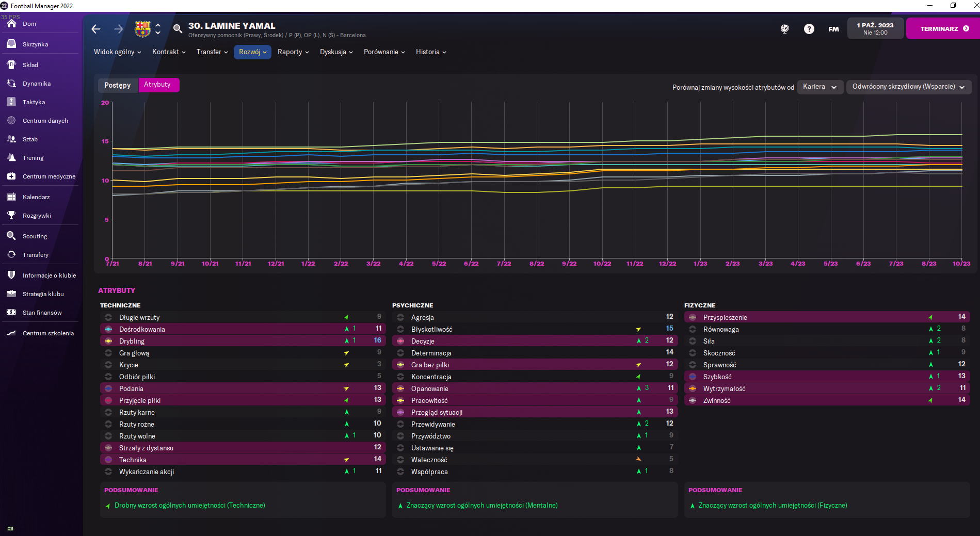Viewport: 980px width, 536px height.
Task: Open the Dom home icon in sidebar
Action: [11, 24]
